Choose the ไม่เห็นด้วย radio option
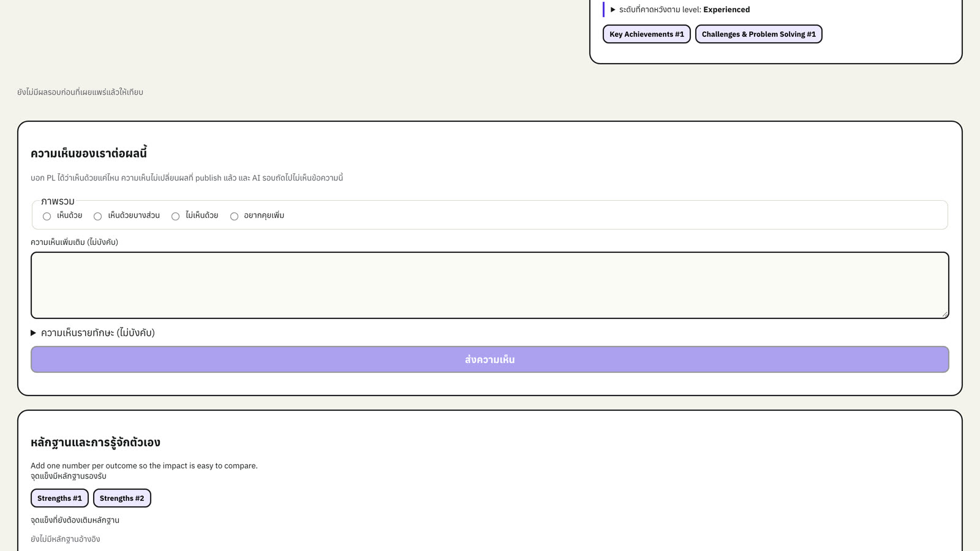This screenshot has height=551, width=980. pos(175,216)
